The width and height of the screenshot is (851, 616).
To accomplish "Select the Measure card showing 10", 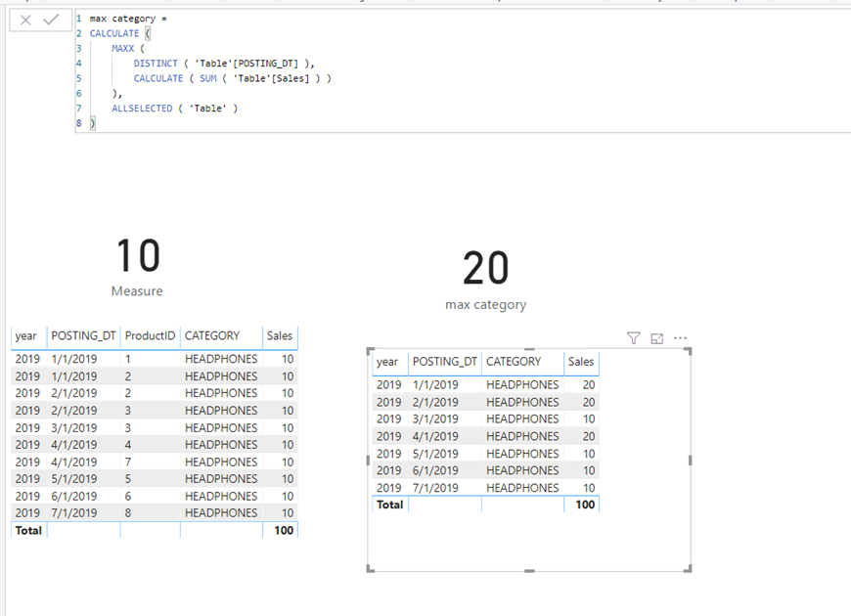I will tap(138, 265).
